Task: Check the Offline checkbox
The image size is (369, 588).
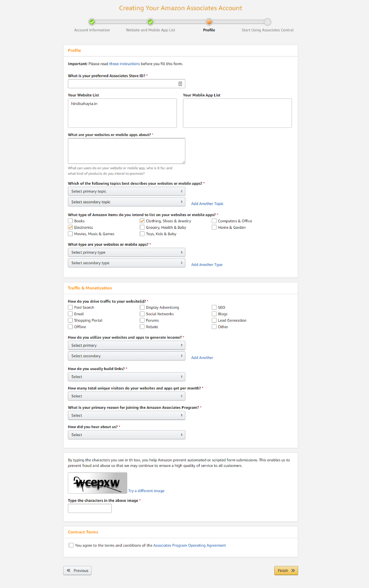Action: click(70, 327)
